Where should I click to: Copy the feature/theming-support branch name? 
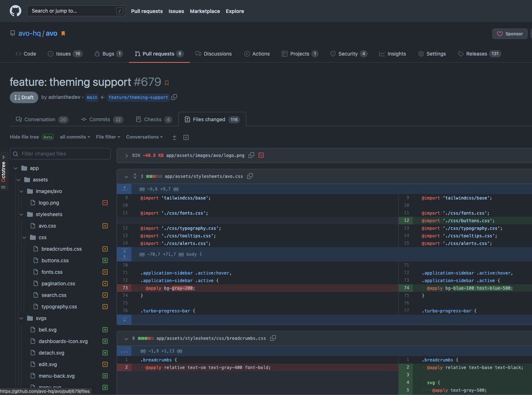174,97
